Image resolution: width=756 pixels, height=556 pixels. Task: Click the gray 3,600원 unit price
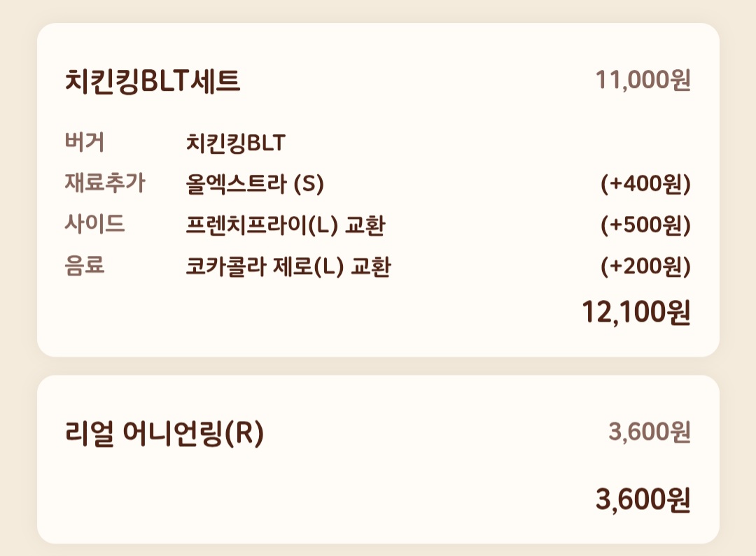tap(650, 432)
